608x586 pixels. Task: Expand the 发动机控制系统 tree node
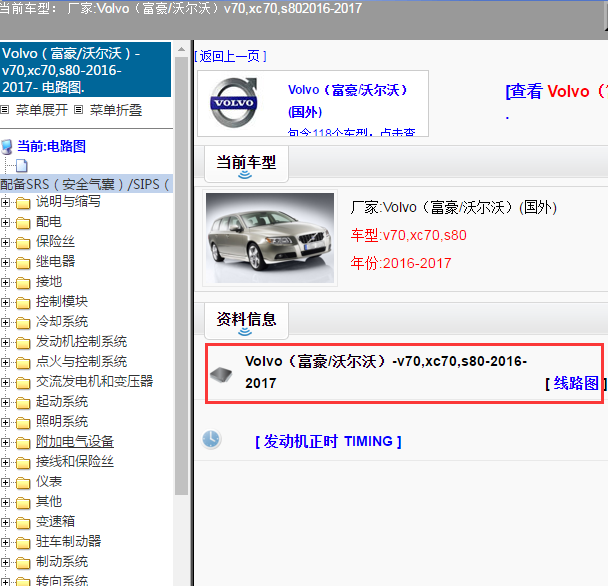pyautogui.click(x=5, y=342)
